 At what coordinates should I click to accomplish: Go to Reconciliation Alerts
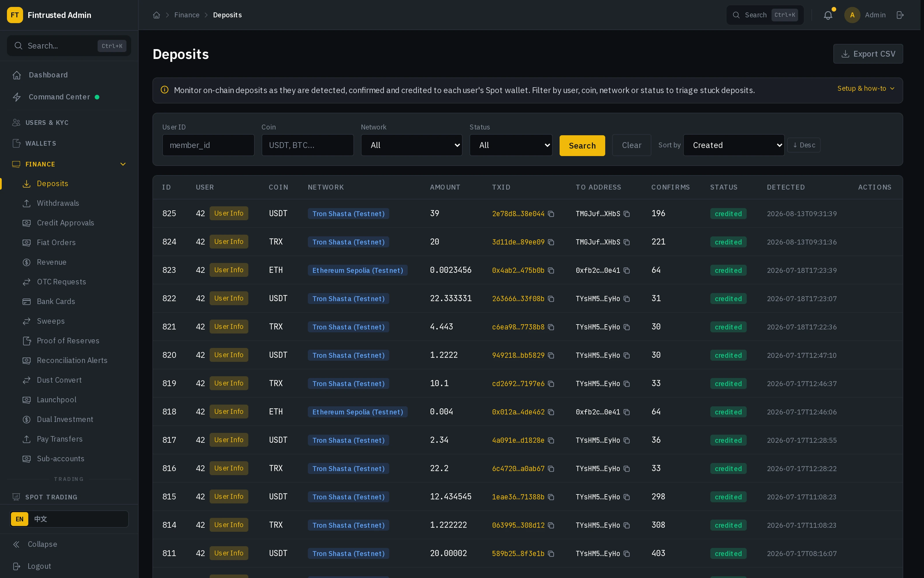72,360
